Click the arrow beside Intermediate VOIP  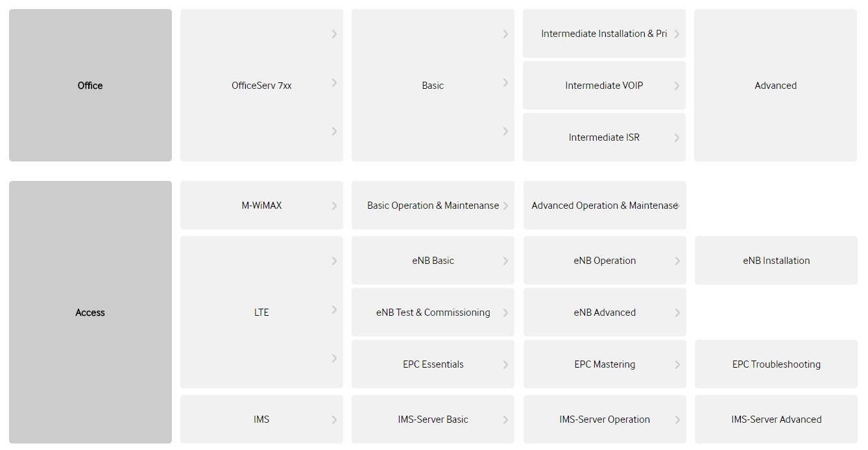pos(677,86)
